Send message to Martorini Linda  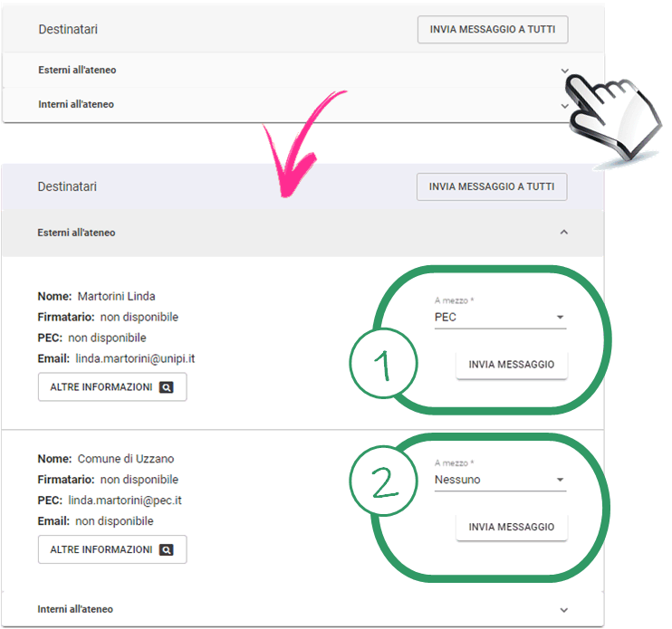pos(511,364)
